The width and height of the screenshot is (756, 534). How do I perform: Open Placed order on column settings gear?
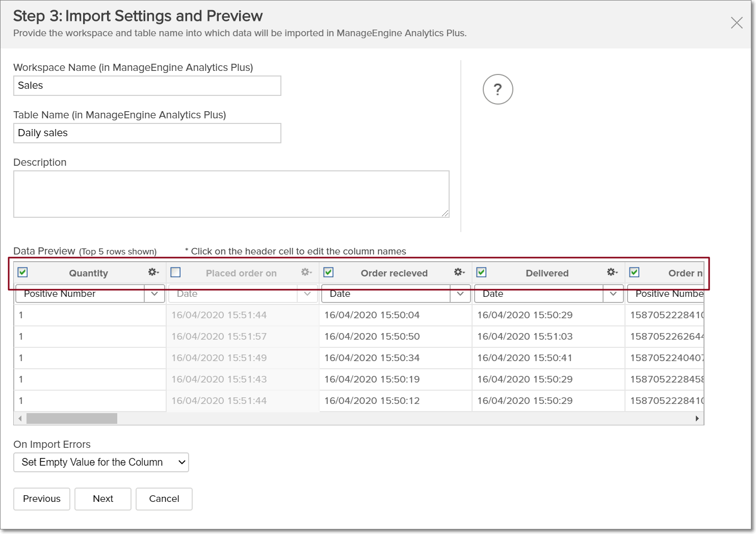tap(306, 272)
